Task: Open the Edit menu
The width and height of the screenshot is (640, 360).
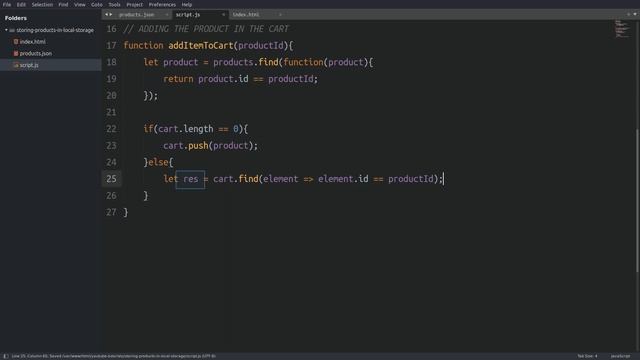Action: pyautogui.click(x=21, y=4)
